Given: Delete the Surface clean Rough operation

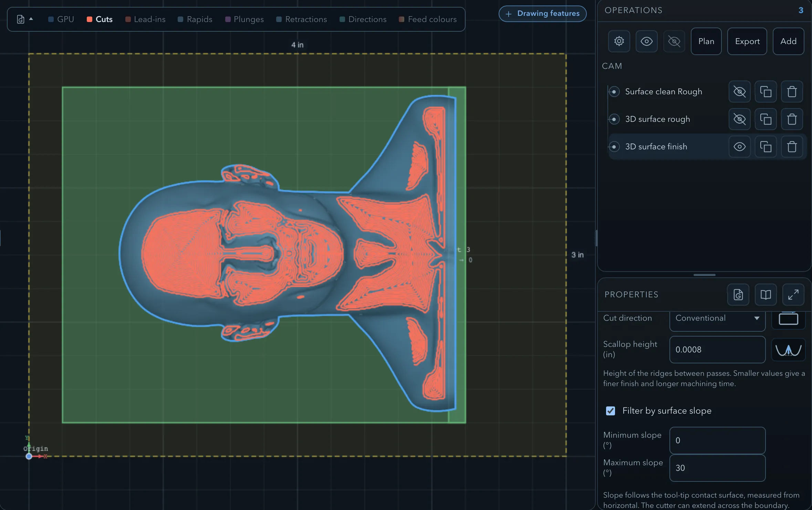Looking at the screenshot, I should (x=792, y=92).
